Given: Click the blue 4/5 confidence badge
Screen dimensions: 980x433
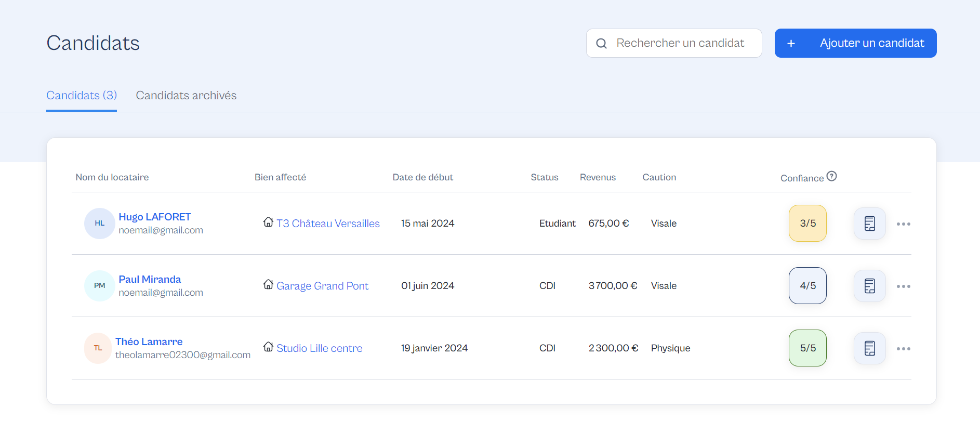Looking at the screenshot, I should coord(807,286).
